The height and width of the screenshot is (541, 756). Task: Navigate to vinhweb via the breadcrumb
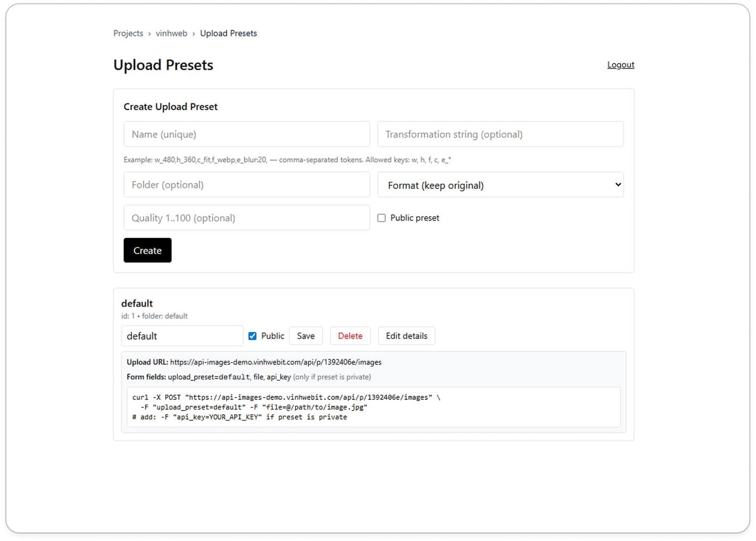coord(171,33)
